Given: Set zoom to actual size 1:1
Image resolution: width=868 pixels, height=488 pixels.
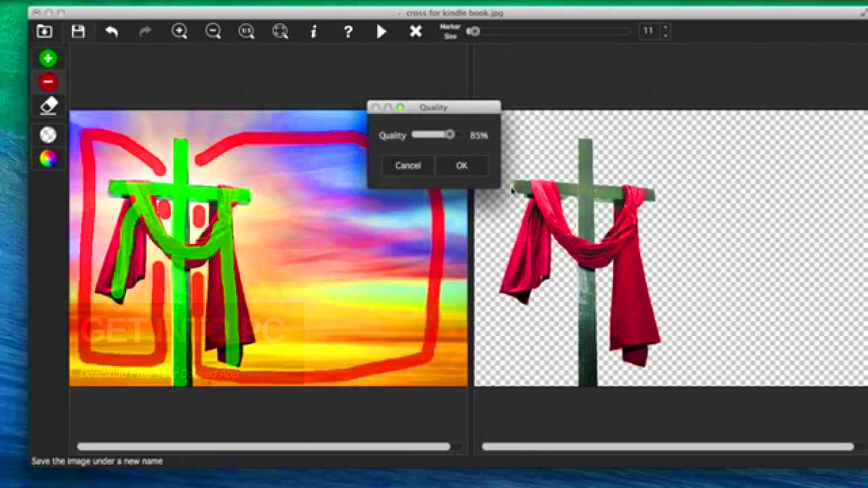Looking at the screenshot, I should pyautogui.click(x=247, y=31).
